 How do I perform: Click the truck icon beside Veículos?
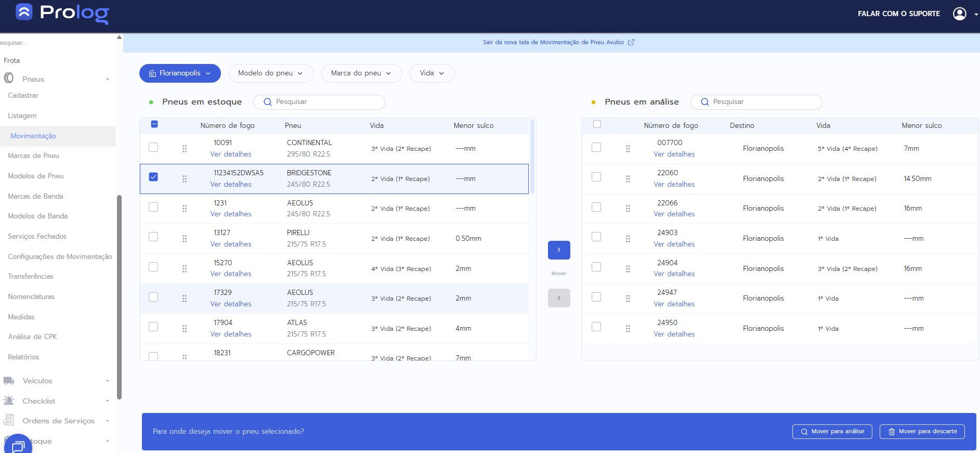(x=9, y=381)
